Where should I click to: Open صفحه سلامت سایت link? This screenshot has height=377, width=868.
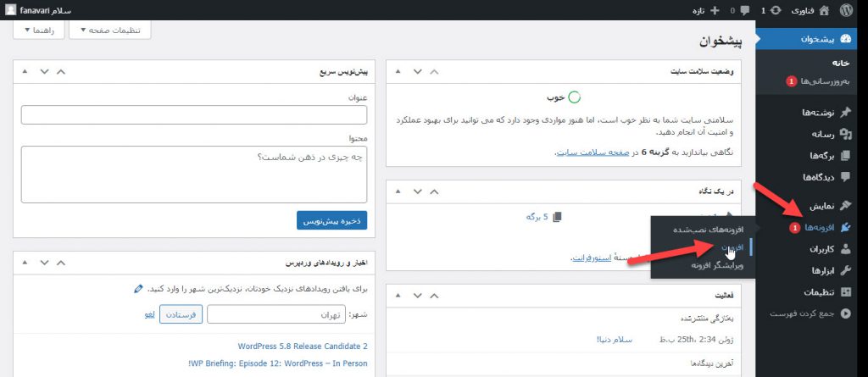point(591,152)
